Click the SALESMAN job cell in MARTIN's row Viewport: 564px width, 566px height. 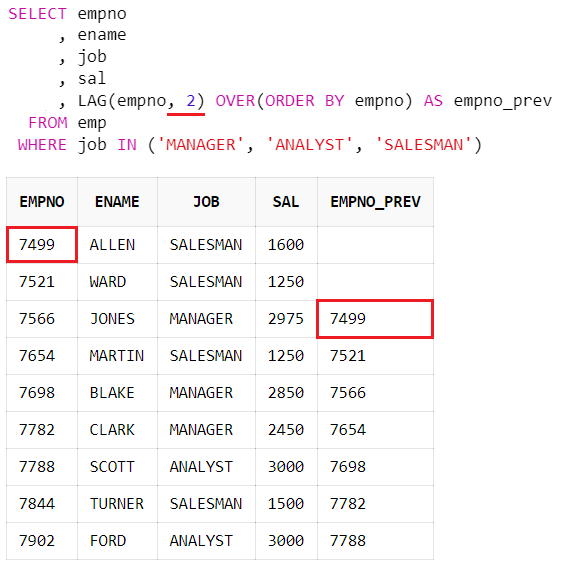click(x=206, y=356)
